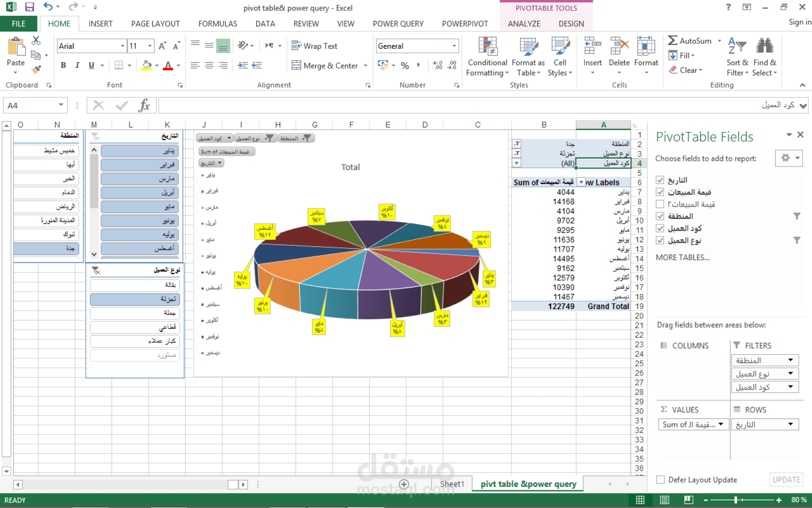
Task: Open the Fill Color swatch
Action: pos(147,65)
